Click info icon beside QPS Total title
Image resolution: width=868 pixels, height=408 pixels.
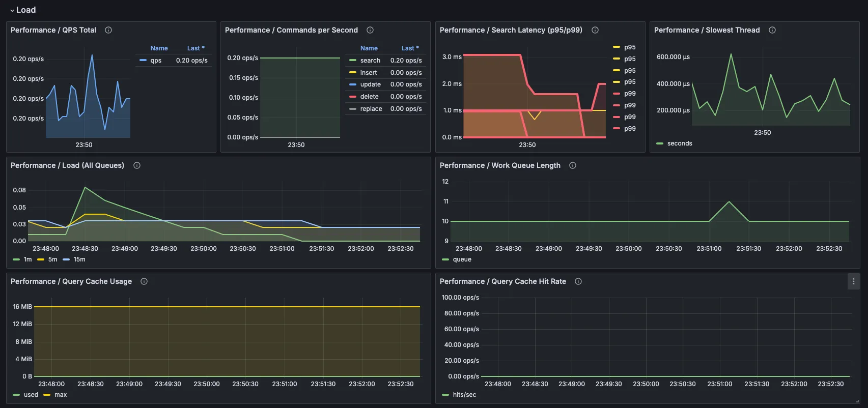[108, 30]
